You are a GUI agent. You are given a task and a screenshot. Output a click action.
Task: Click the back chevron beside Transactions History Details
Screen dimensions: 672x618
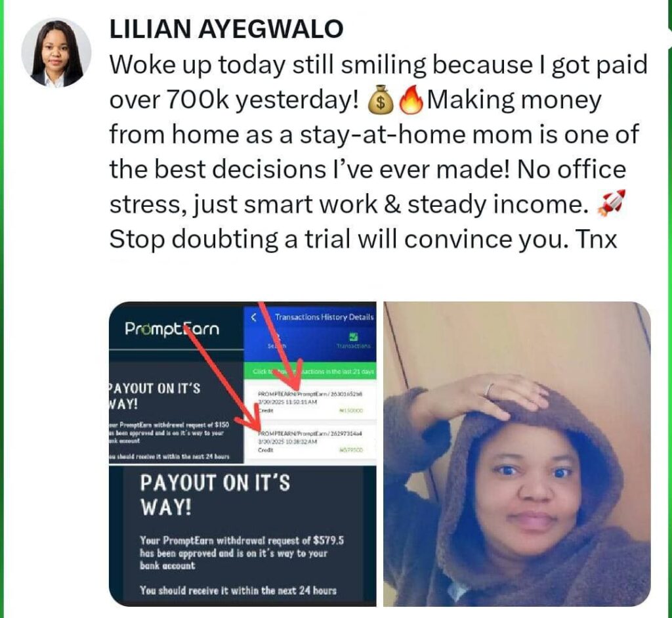[x=253, y=317]
